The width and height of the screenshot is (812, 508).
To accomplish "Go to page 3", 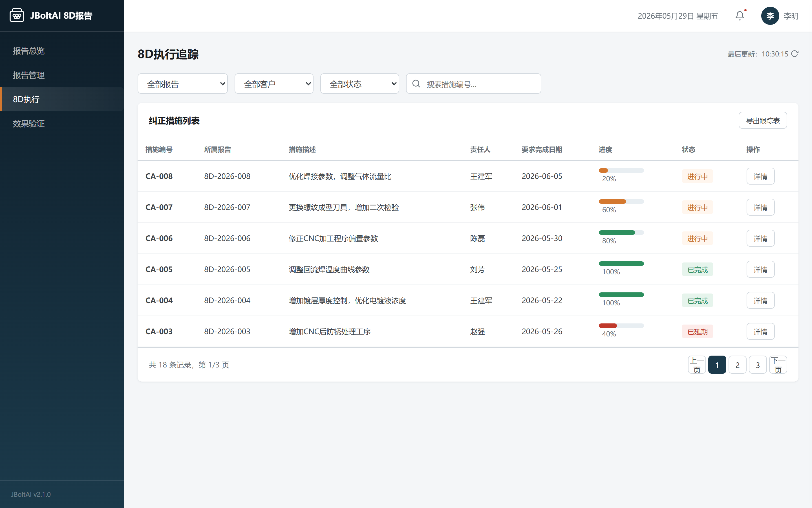I will click(x=758, y=365).
